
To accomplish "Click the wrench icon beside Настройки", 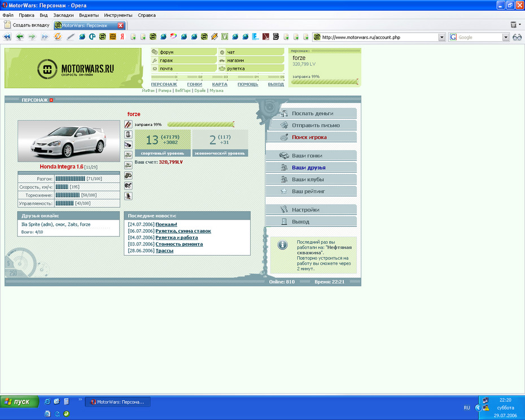I will [285, 210].
